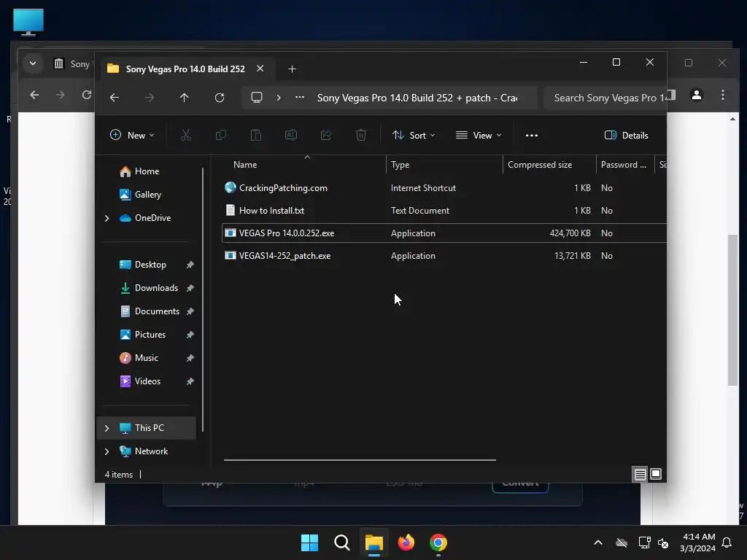
Task: Go forward in File Explorer
Action: [x=150, y=98]
